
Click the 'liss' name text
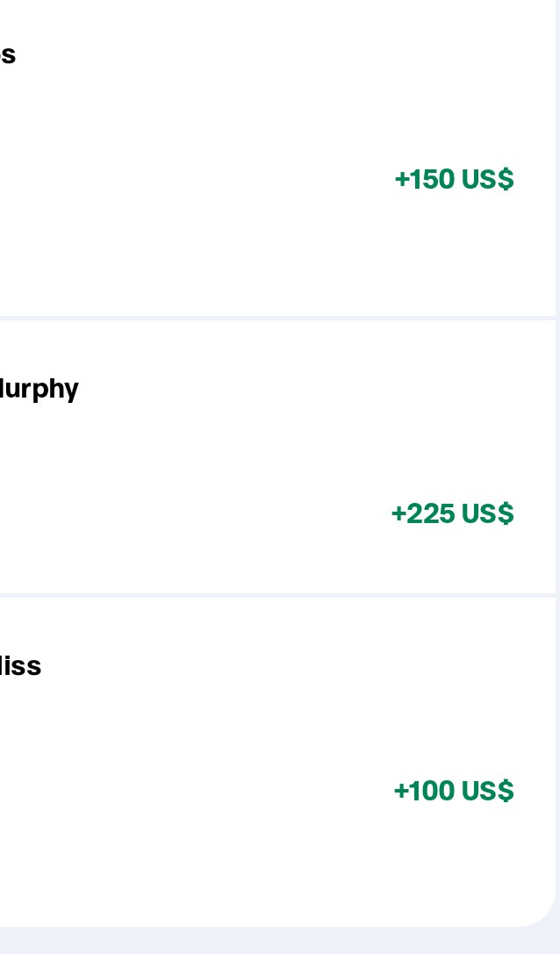click(20, 666)
